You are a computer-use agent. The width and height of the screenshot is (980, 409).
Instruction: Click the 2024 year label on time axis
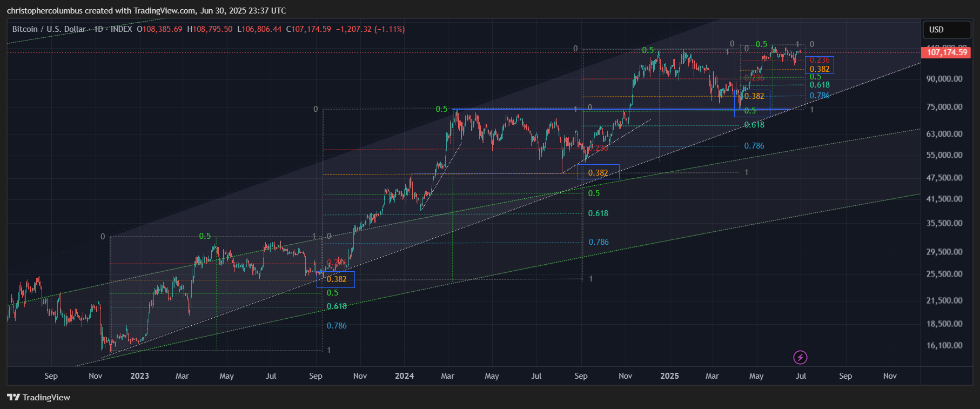[x=404, y=376]
